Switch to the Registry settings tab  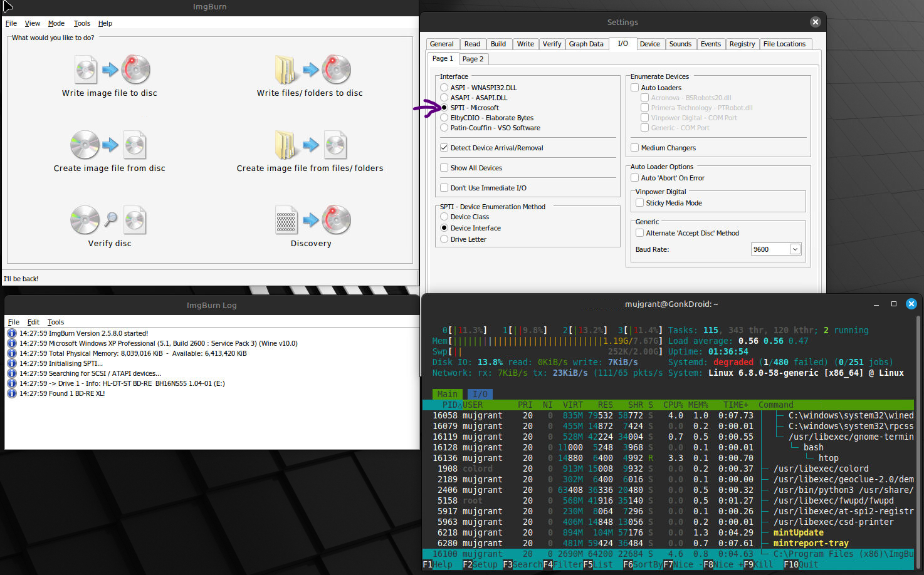(x=742, y=44)
